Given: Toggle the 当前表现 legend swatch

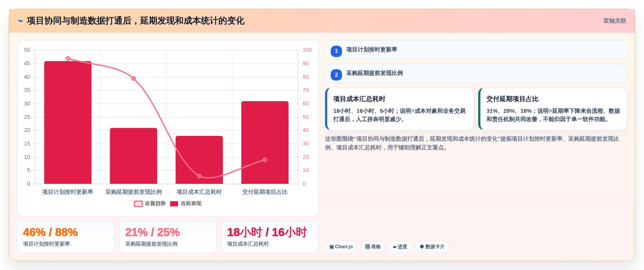Looking at the screenshot, I should click(174, 203).
